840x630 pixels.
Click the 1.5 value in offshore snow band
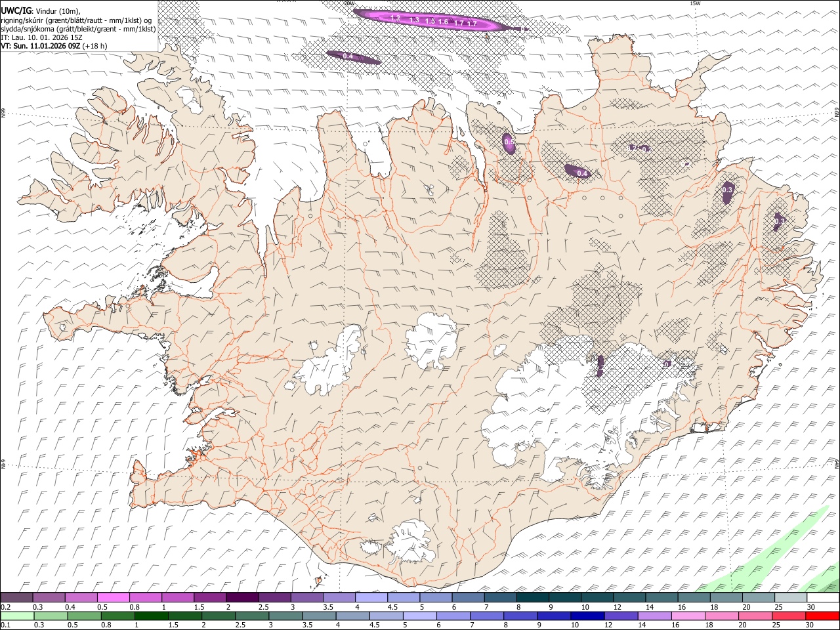click(x=430, y=22)
